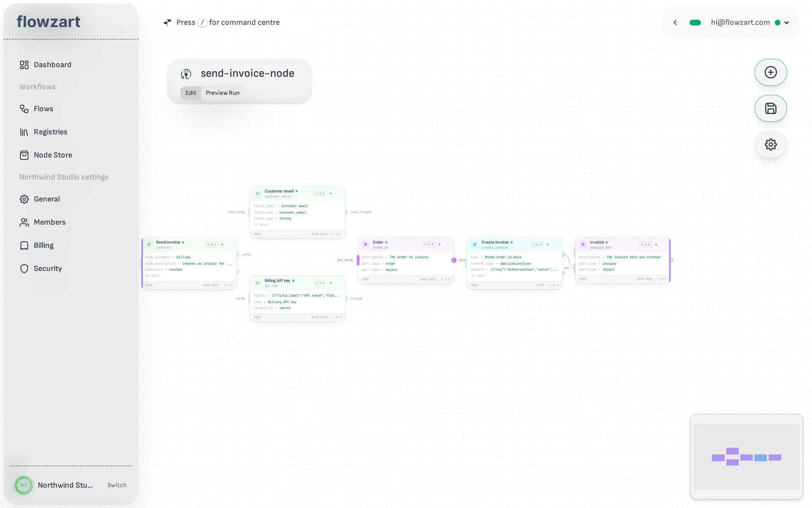Open Members settings
Screen dimensions: 812x508
pyautogui.click(x=43, y=222)
